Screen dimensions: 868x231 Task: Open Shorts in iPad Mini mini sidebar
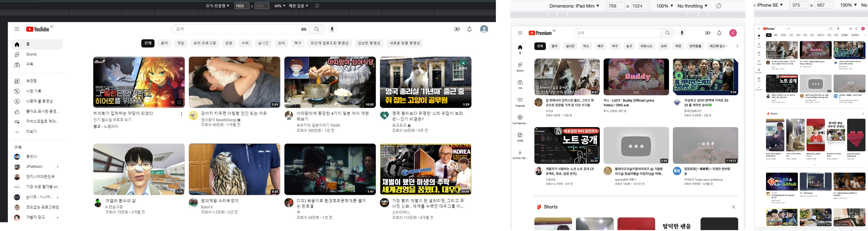pos(520,67)
